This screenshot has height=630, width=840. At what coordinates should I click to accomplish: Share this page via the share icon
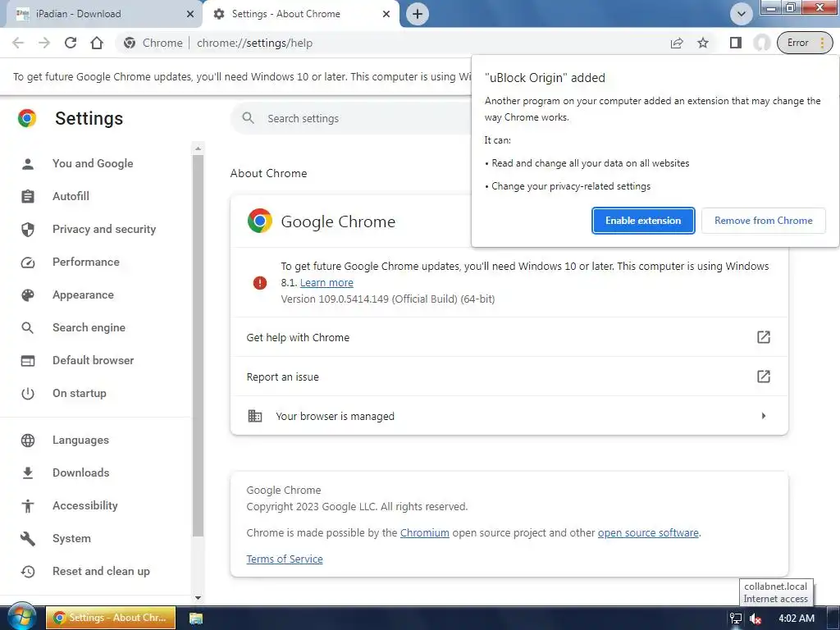[677, 43]
